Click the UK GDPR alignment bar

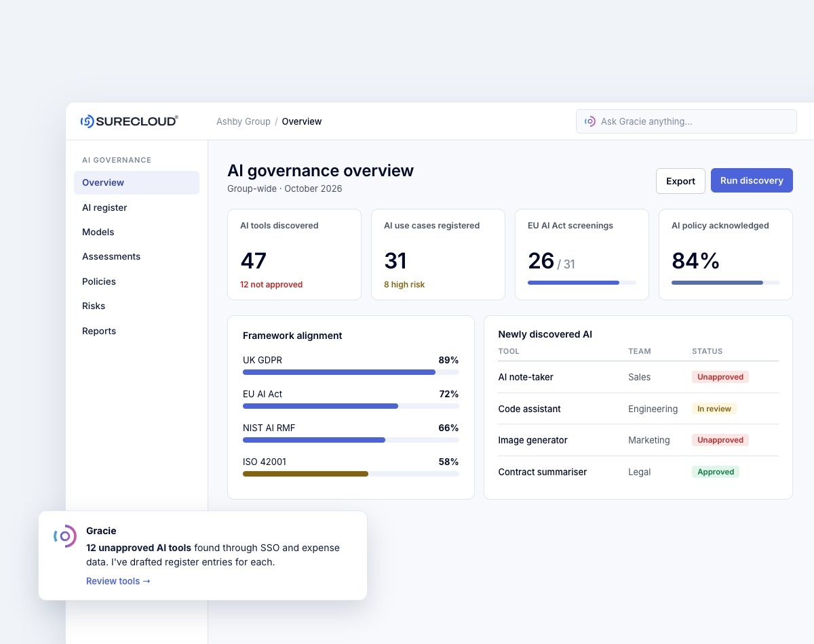point(351,372)
